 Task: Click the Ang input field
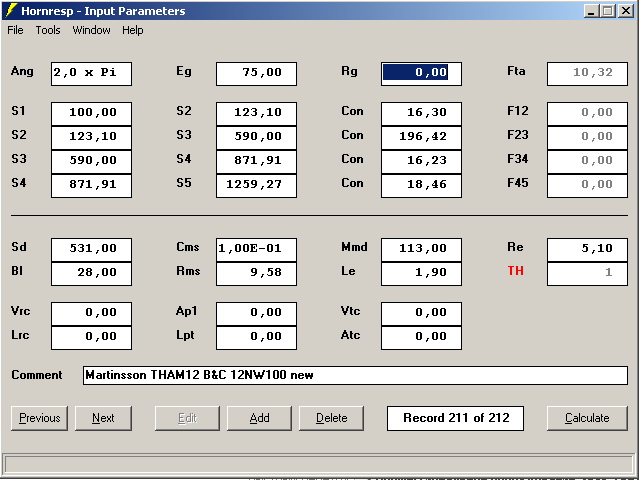pos(91,73)
